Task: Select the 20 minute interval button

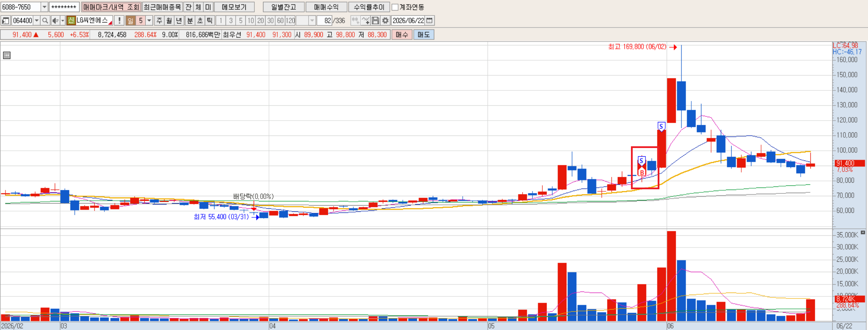Action: [x=260, y=21]
